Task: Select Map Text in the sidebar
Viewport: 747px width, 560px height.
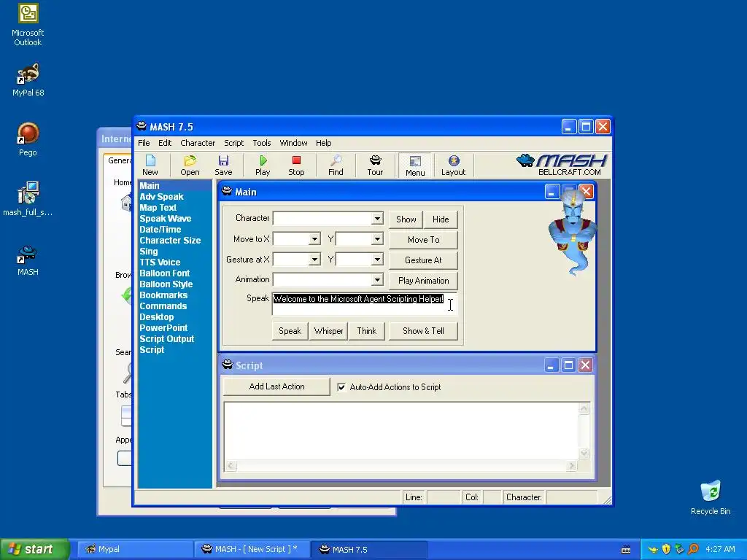Action: tap(158, 208)
